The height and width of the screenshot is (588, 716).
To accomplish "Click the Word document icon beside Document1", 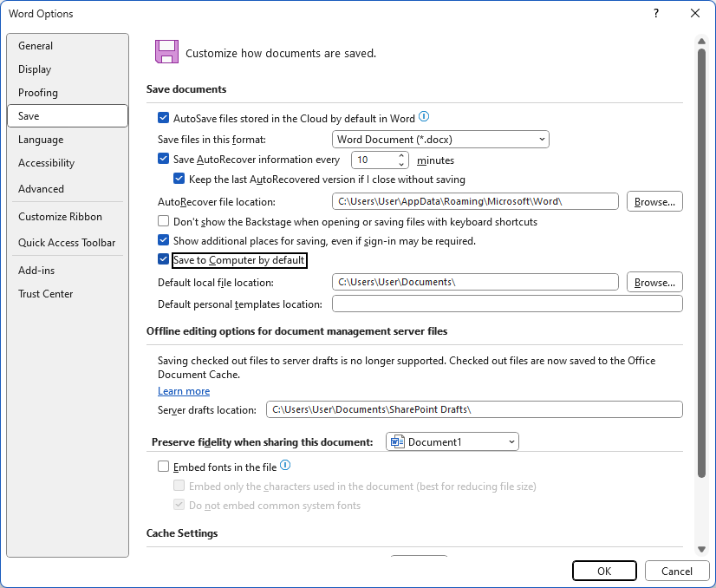I will coord(398,441).
